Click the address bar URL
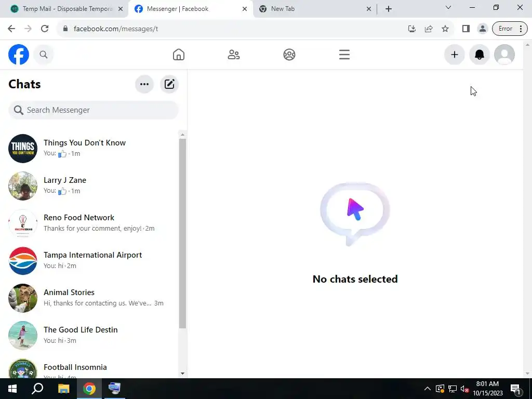The height and width of the screenshot is (399, 532). point(116,29)
